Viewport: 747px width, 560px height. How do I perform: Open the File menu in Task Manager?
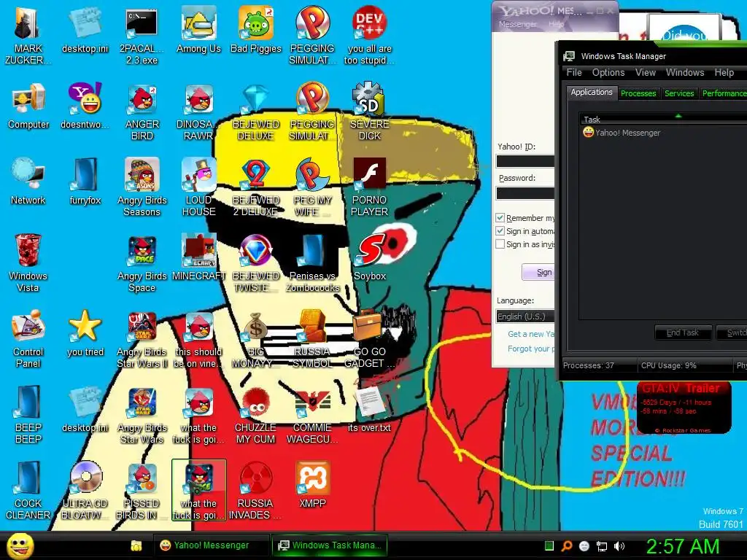tap(574, 72)
